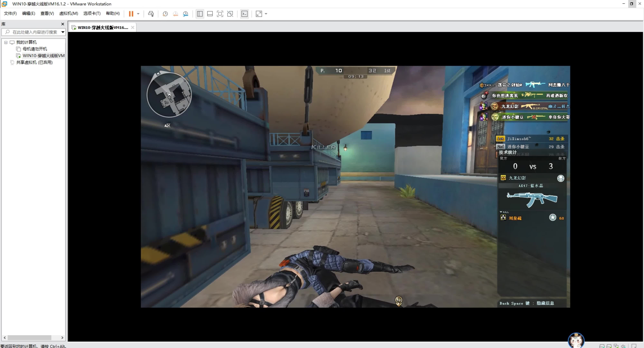
Task: Click the library search input field
Action: (x=34, y=32)
